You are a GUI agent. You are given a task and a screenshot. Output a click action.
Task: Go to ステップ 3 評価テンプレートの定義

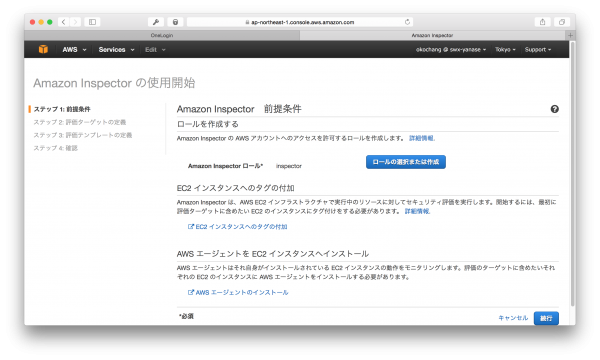(x=83, y=135)
